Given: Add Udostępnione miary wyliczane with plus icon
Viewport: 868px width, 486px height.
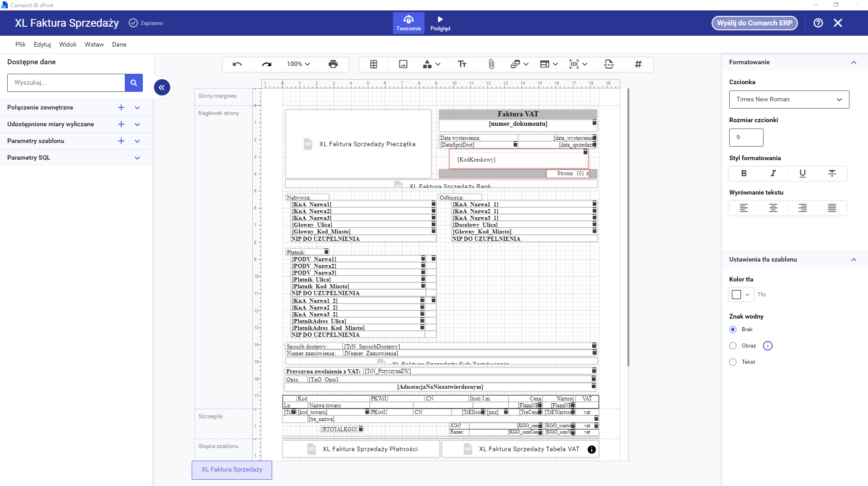Looking at the screenshot, I should [x=121, y=124].
